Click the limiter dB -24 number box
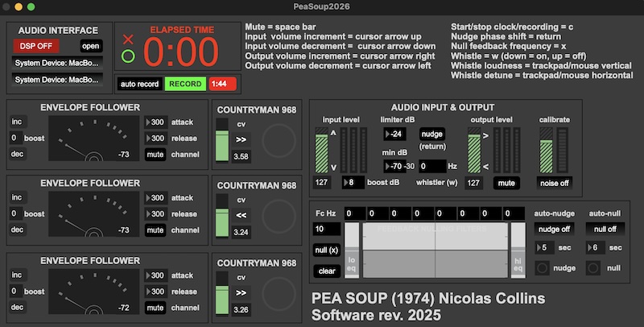644x327 pixels. (398, 133)
